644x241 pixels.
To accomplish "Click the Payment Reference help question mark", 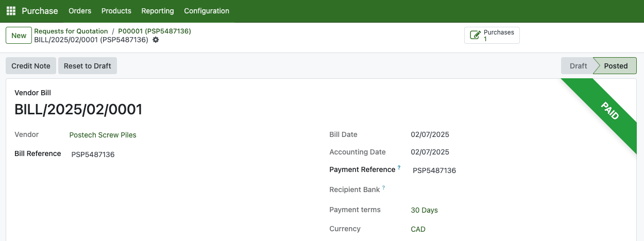I will click(399, 168).
